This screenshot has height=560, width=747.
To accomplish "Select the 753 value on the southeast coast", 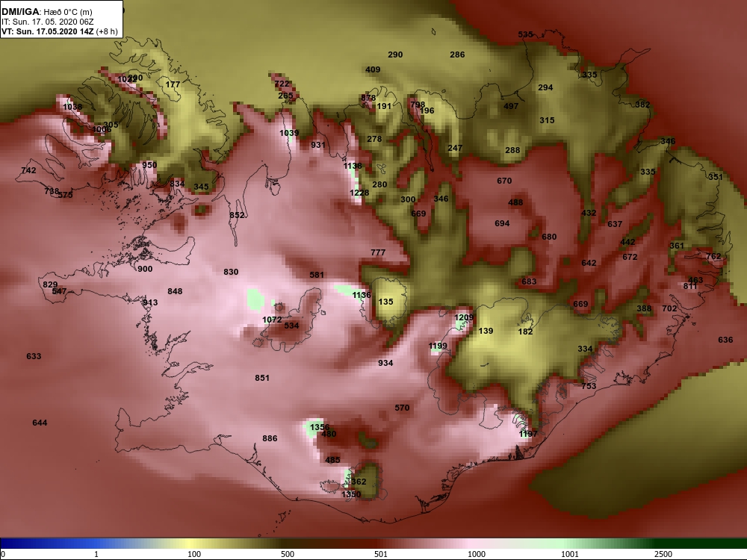I will point(589,386).
